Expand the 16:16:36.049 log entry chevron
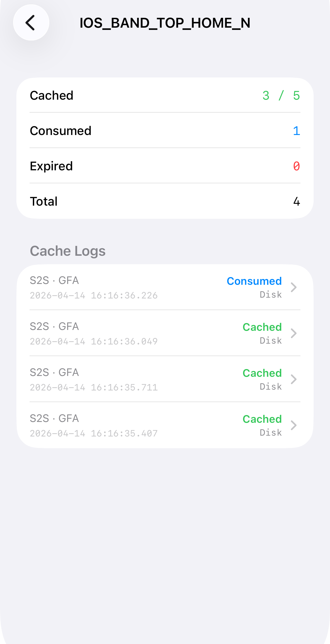 [x=294, y=333]
